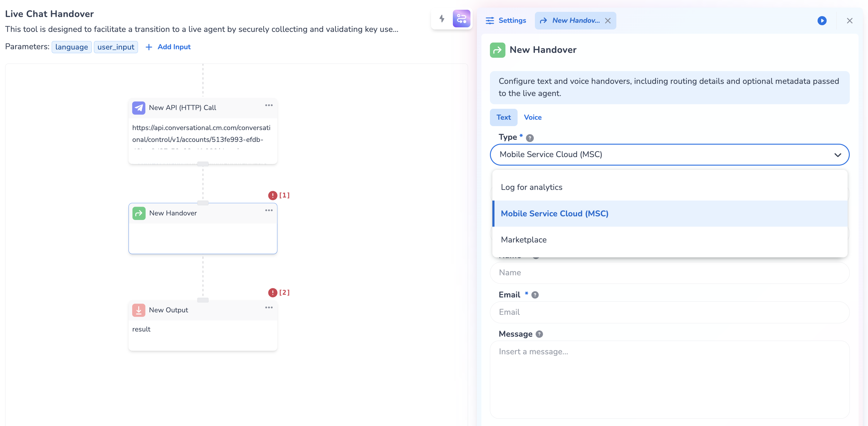Select Log for analytics option
The height and width of the screenshot is (426, 868).
tap(531, 187)
